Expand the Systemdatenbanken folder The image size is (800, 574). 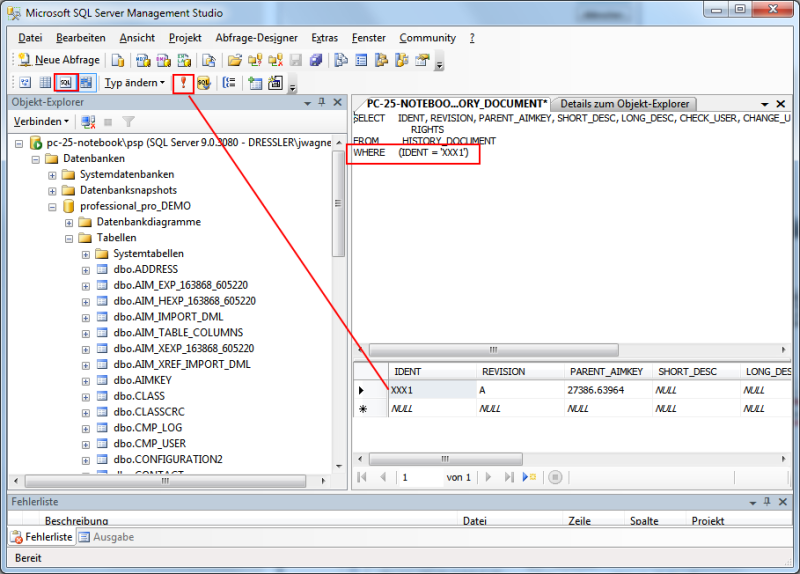(52, 175)
